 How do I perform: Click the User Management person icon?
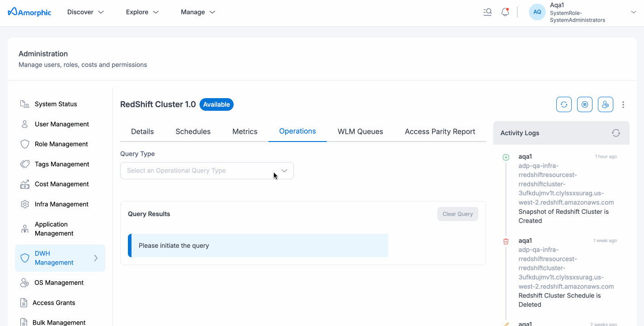[25, 124]
